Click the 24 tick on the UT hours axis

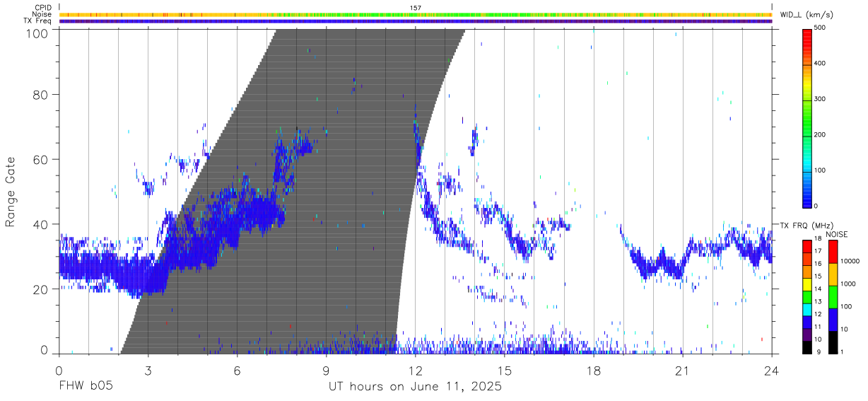(771, 371)
